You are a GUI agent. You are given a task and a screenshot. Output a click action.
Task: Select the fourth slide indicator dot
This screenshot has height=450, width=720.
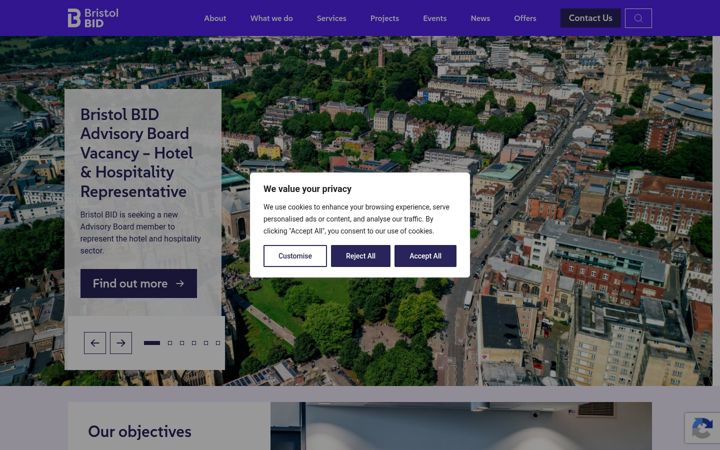[194, 343]
